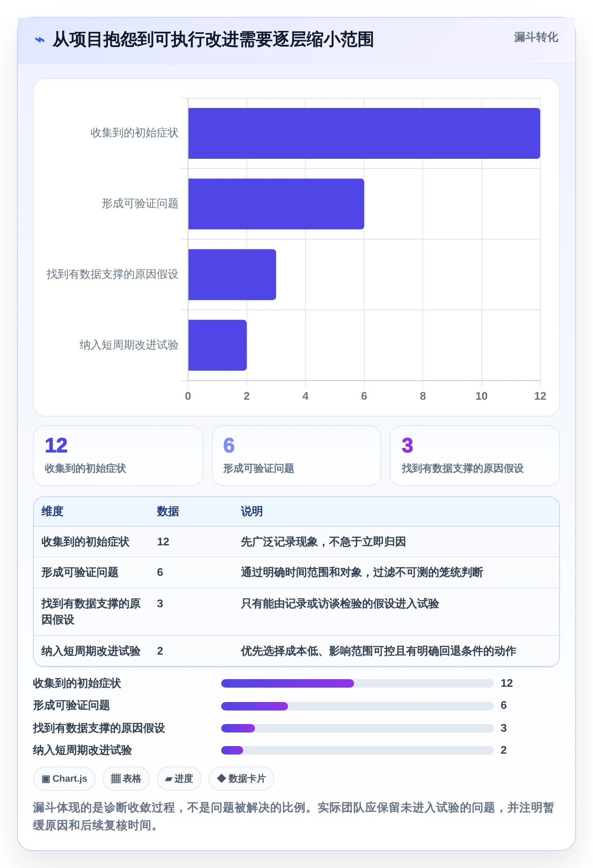Click the 收集到的初始症状 bar in the chart
Viewport: 593px width, 868px height.
(364, 133)
